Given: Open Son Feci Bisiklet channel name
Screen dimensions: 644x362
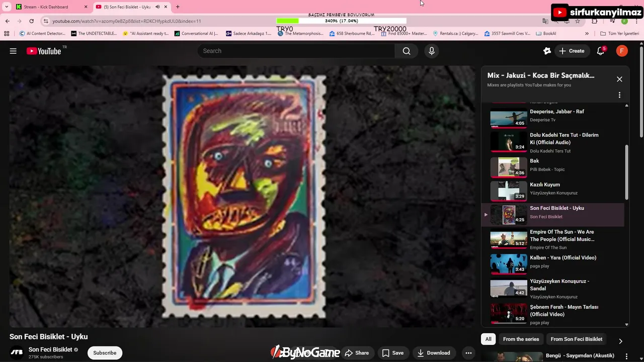Looking at the screenshot, I should coord(50,349).
